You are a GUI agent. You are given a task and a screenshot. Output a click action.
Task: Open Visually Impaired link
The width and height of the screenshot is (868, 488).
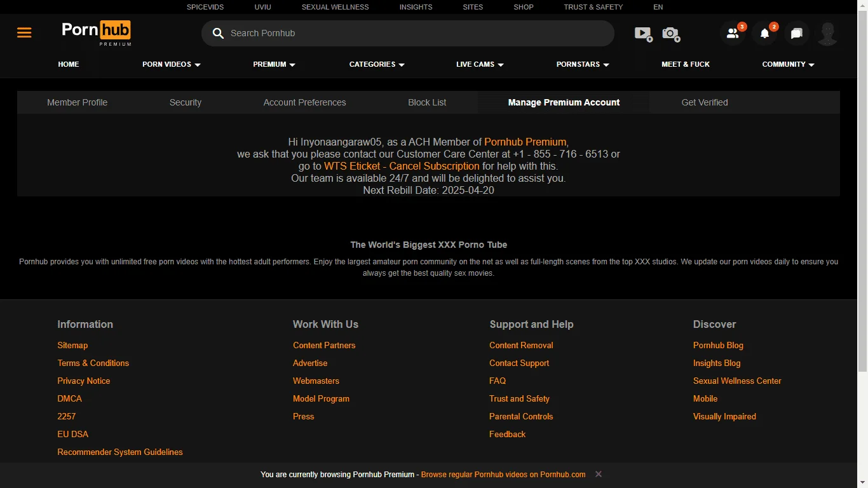[x=724, y=416]
